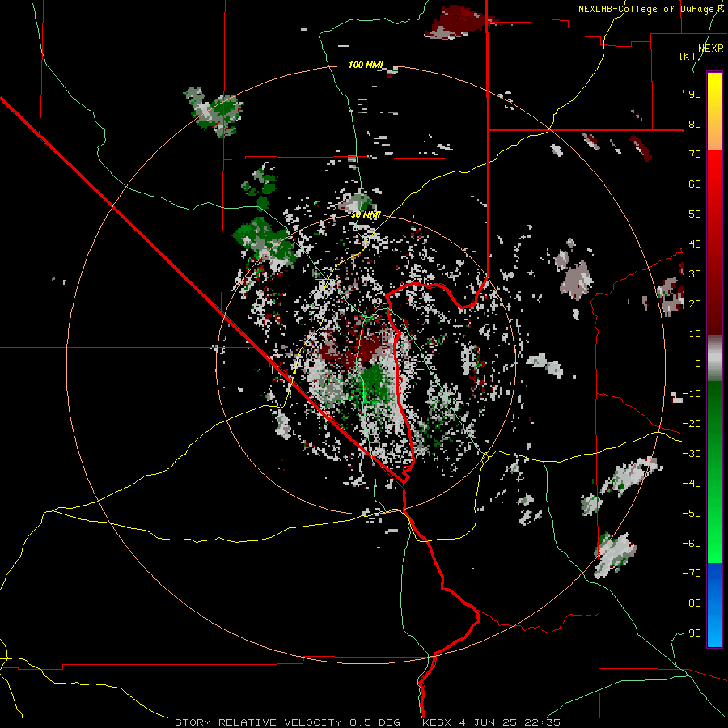728x728 pixels.
Task: Click the positive 50 scale label
Action: (695, 214)
